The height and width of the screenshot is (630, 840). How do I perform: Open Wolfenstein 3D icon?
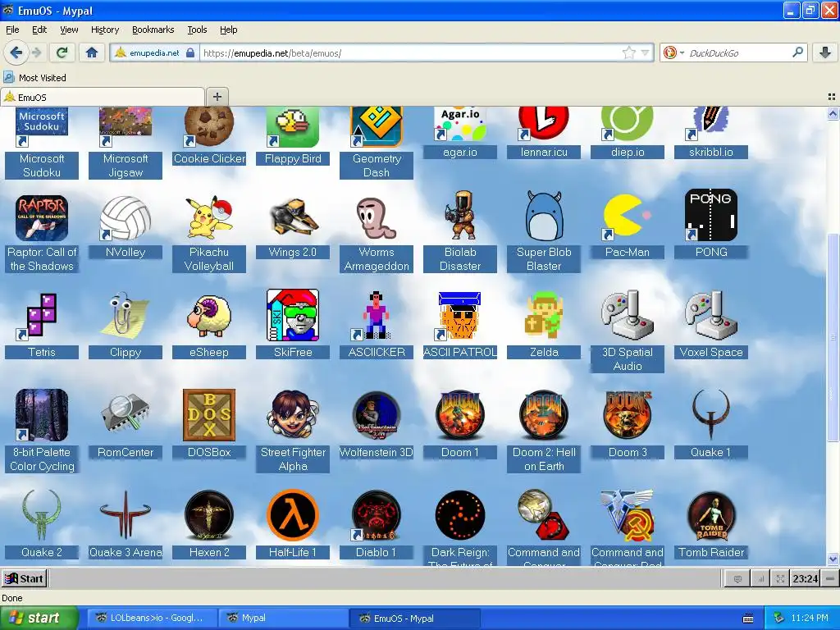click(376, 415)
